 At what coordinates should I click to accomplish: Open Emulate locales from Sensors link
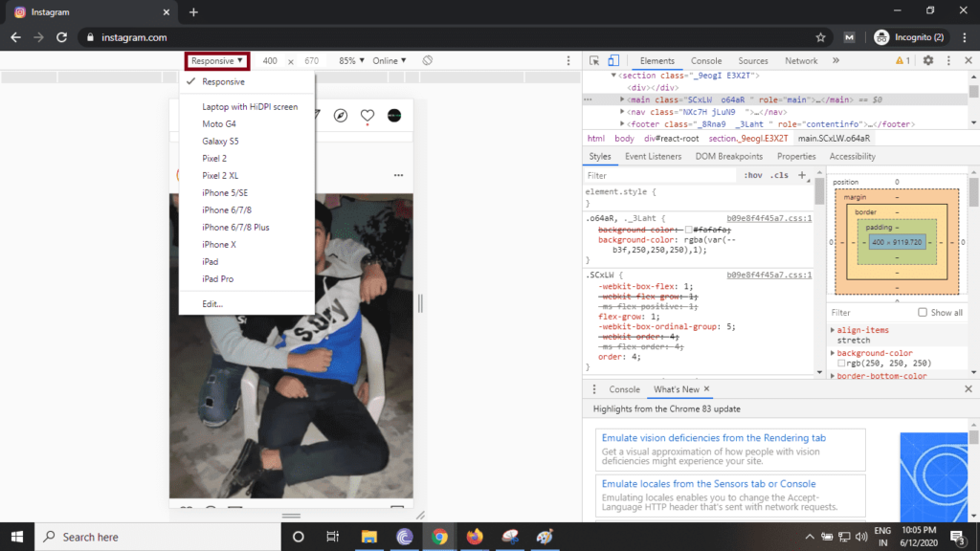pos(709,483)
